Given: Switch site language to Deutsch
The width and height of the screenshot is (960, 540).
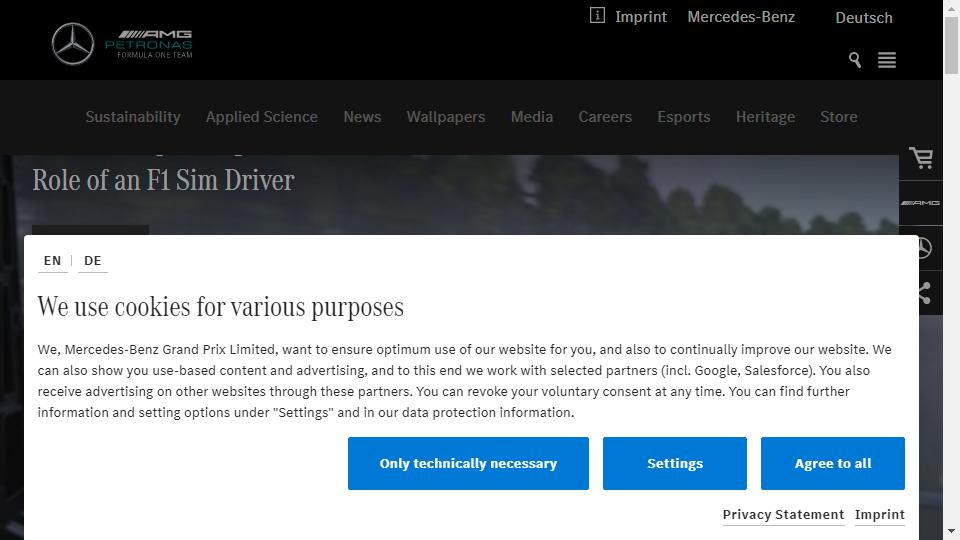Looking at the screenshot, I should (863, 18).
